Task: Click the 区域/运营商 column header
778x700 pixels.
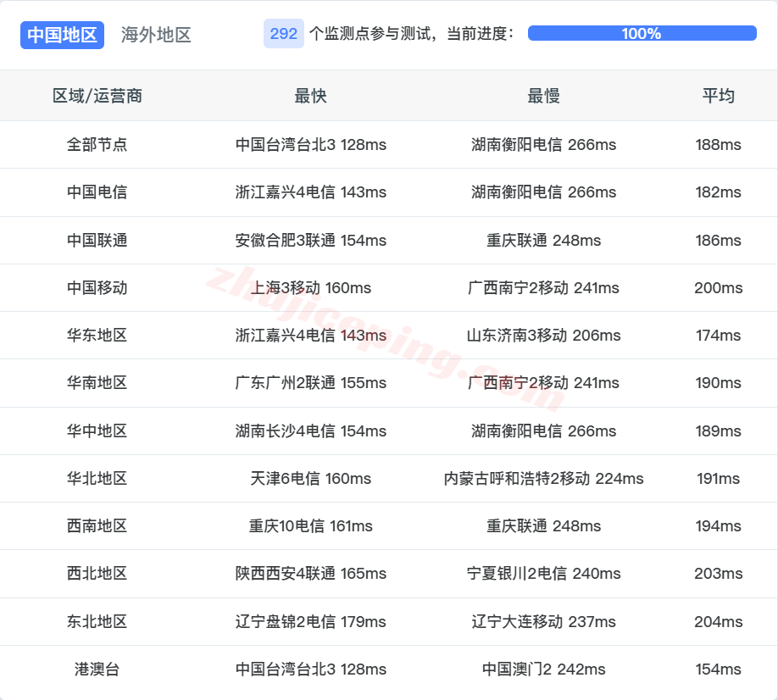Action: click(x=97, y=96)
